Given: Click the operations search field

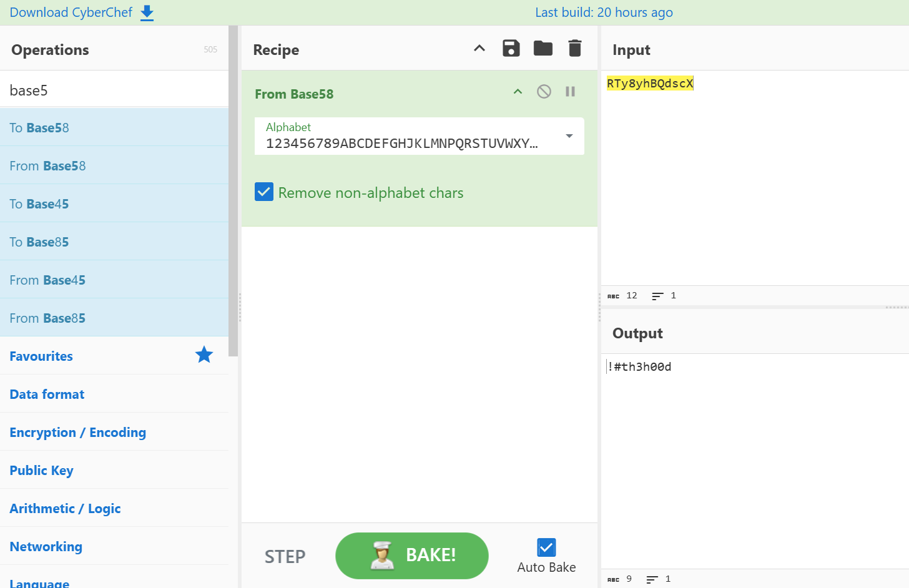Looking at the screenshot, I should (x=114, y=90).
